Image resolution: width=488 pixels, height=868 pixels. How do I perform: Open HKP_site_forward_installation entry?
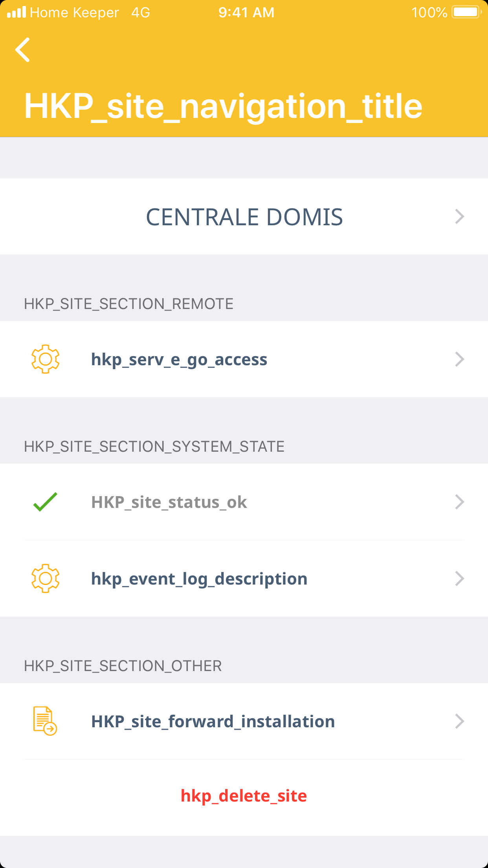coord(213,721)
